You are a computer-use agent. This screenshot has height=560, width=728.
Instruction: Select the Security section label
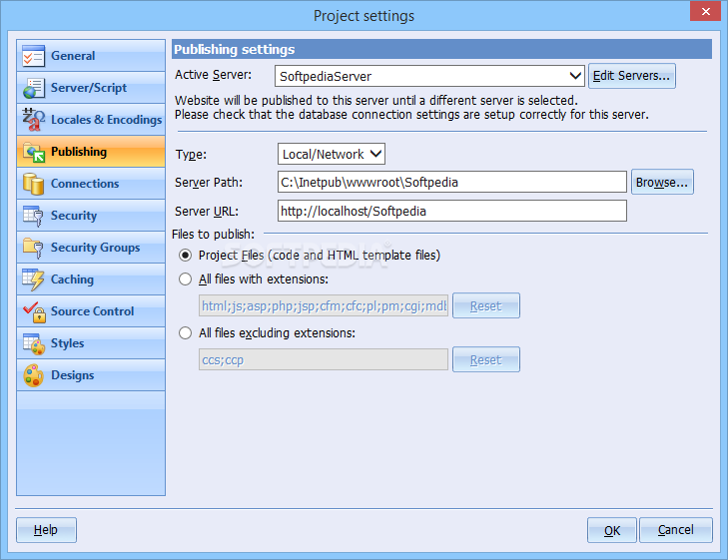coord(74,216)
